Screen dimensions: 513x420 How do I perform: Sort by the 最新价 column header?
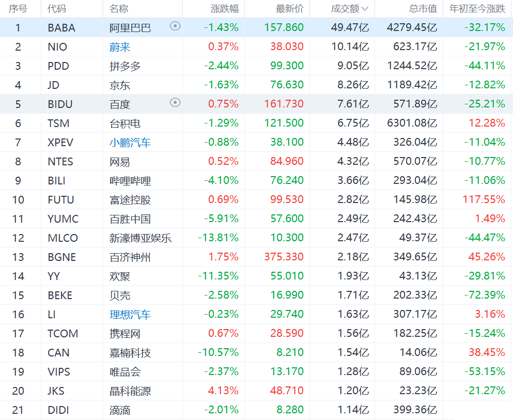pos(289,9)
